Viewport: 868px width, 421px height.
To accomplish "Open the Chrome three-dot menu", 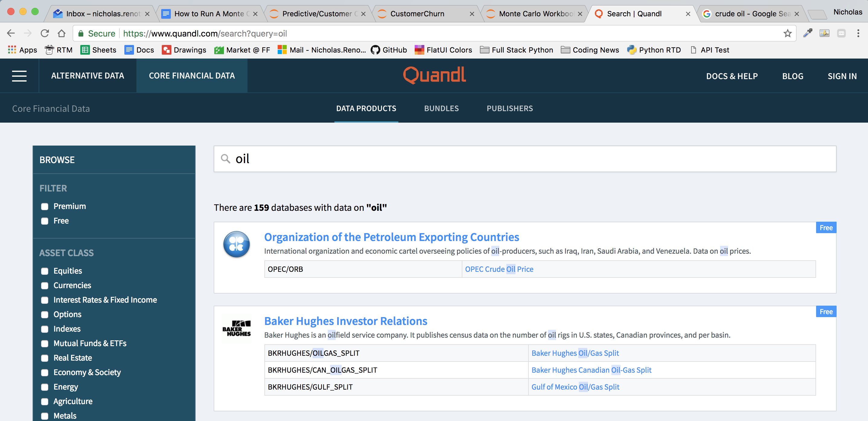I will coord(858,33).
